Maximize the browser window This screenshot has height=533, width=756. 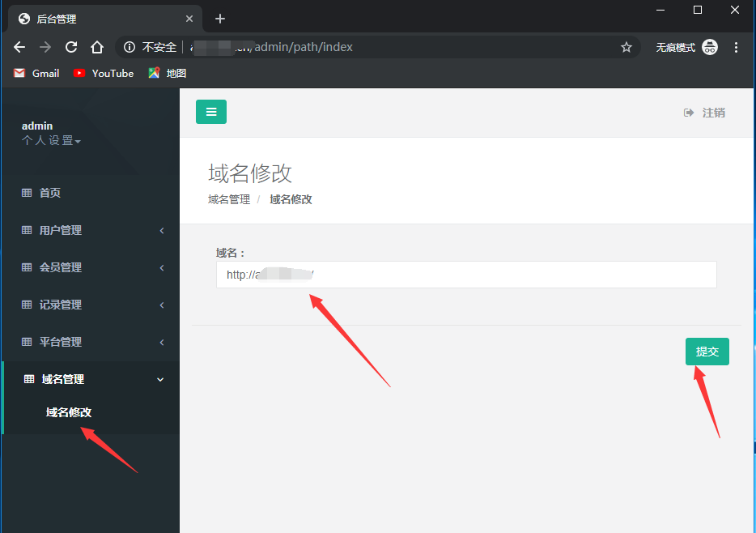click(x=697, y=10)
